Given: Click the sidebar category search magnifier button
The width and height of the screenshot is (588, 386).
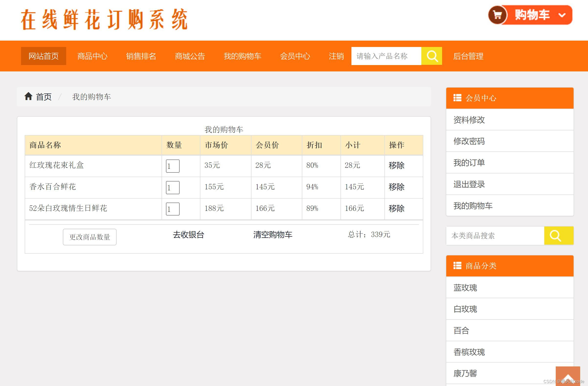Looking at the screenshot, I should coord(558,235).
